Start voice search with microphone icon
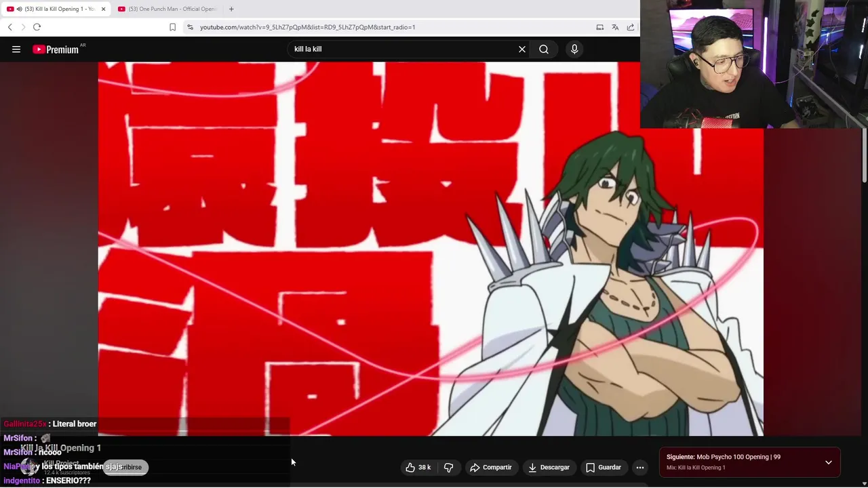This screenshot has width=868, height=488. pos(574,49)
